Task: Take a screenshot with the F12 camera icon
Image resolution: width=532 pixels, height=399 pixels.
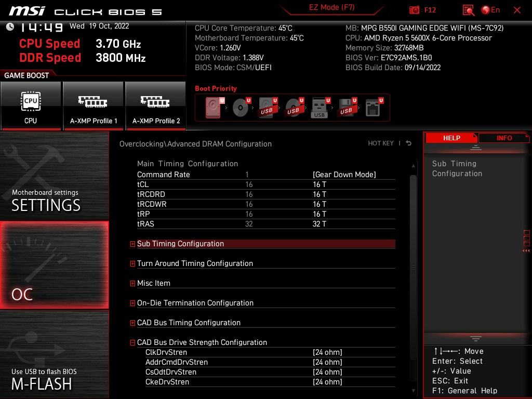Action: pos(414,10)
